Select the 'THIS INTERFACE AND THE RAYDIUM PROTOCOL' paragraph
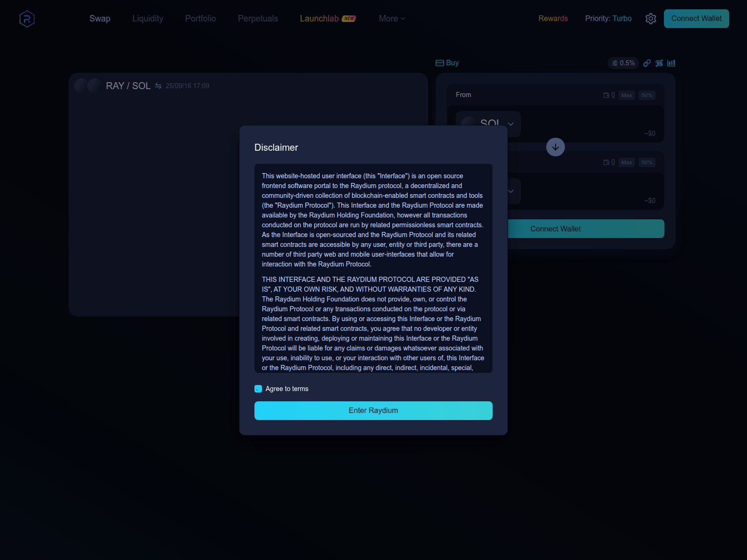747x560 pixels. (373, 323)
